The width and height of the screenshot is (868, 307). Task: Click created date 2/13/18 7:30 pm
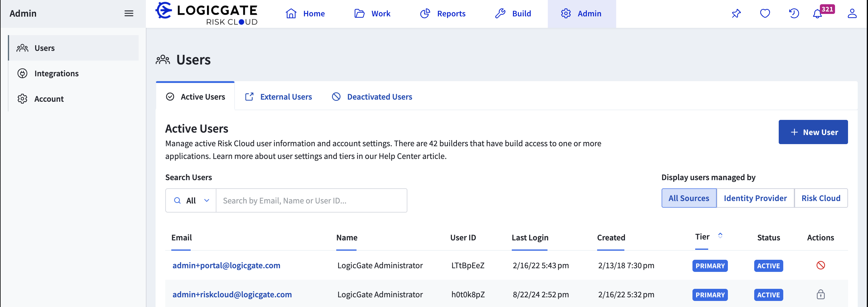[x=626, y=266]
